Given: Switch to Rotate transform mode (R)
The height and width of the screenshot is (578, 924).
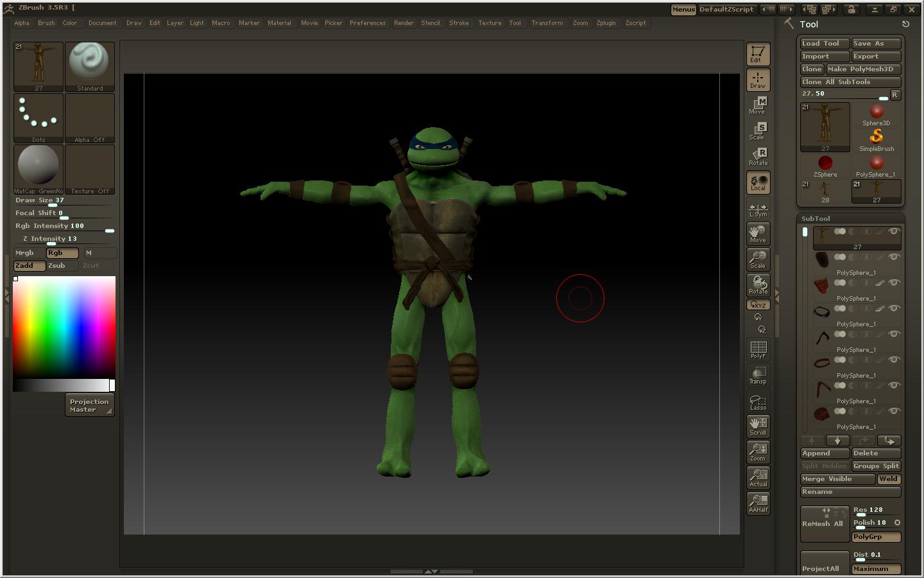Looking at the screenshot, I should point(758,157).
